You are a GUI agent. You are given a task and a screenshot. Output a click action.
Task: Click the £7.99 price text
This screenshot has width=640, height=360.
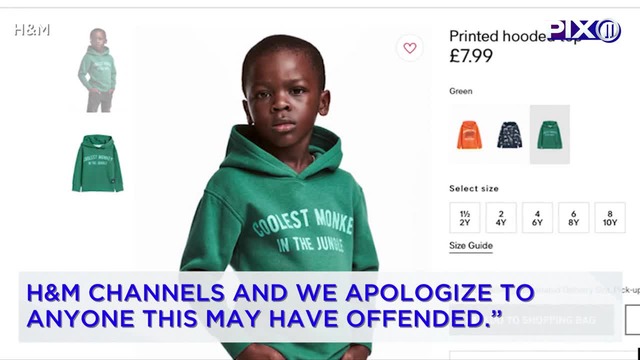coord(471,56)
